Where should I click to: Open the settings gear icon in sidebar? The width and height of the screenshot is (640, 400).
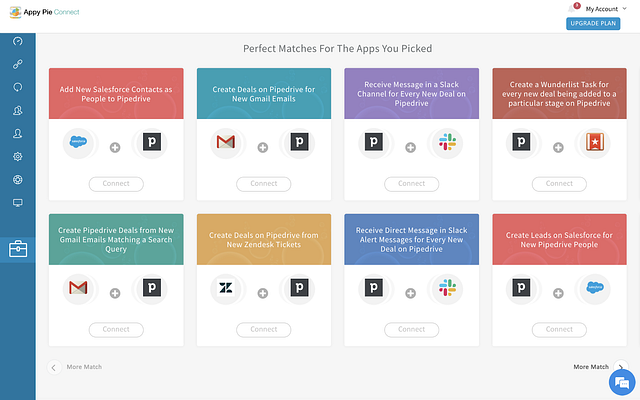(17, 157)
